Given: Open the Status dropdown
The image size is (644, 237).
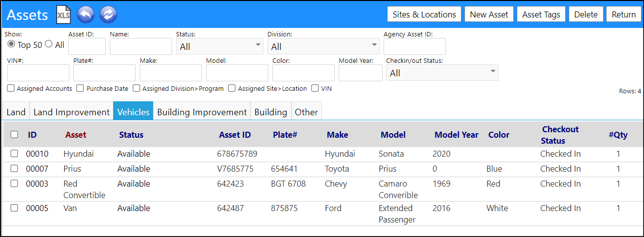Looking at the screenshot, I should (x=219, y=46).
